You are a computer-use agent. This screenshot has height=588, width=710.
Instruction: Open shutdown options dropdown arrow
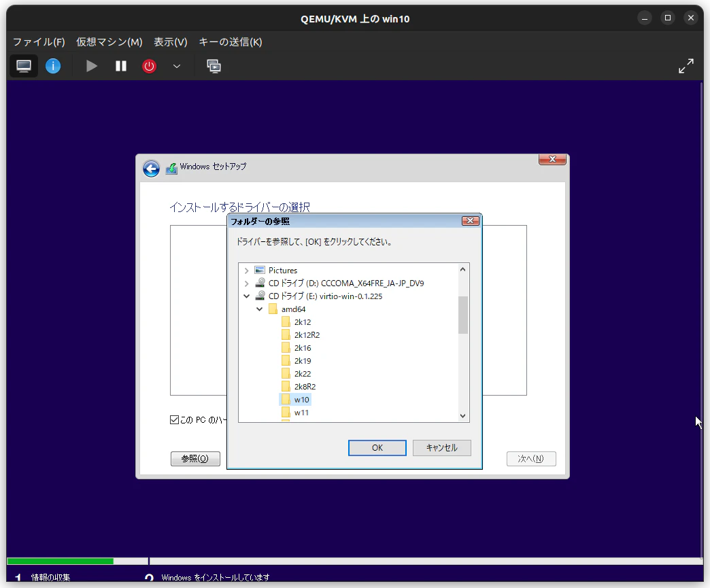(177, 66)
